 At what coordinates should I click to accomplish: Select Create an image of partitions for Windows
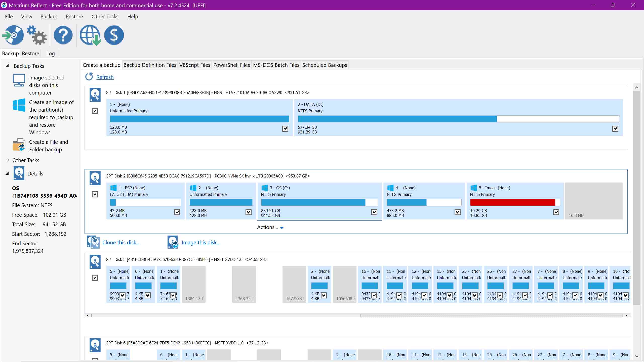point(51,117)
